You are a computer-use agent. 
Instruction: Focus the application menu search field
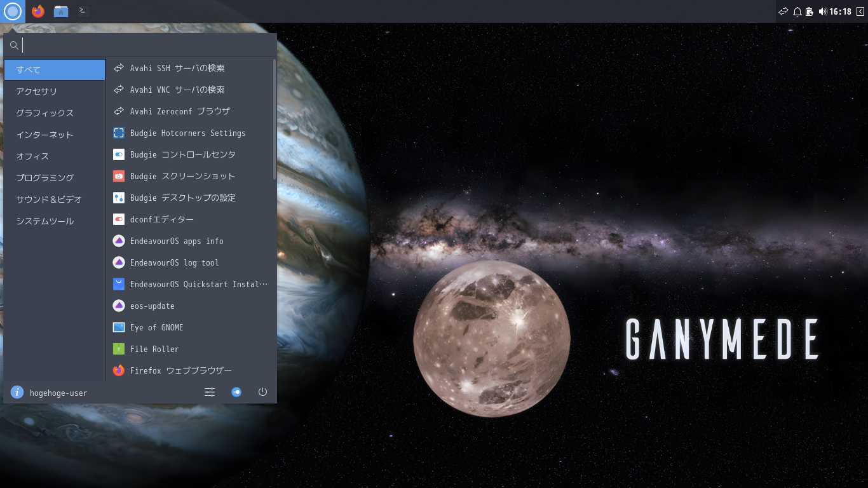pos(140,45)
